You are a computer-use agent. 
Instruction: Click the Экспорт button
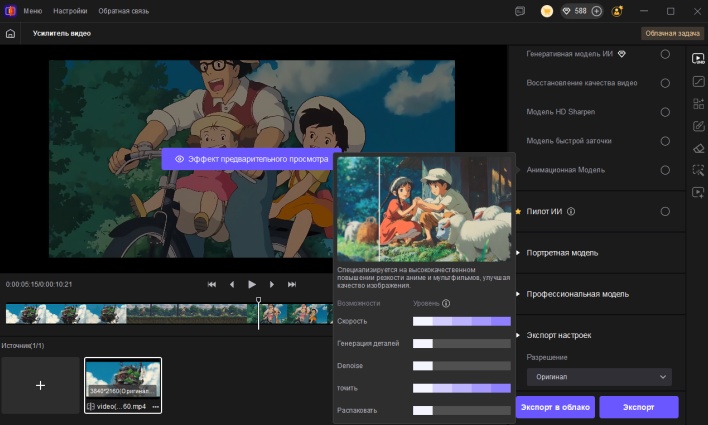pyautogui.click(x=638, y=407)
